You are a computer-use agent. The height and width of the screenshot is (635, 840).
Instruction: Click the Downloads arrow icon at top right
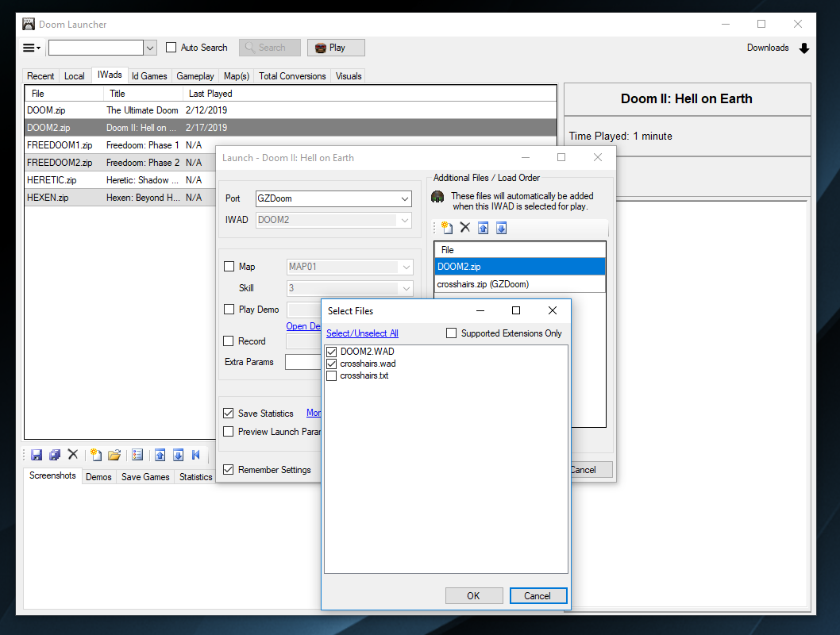click(804, 48)
